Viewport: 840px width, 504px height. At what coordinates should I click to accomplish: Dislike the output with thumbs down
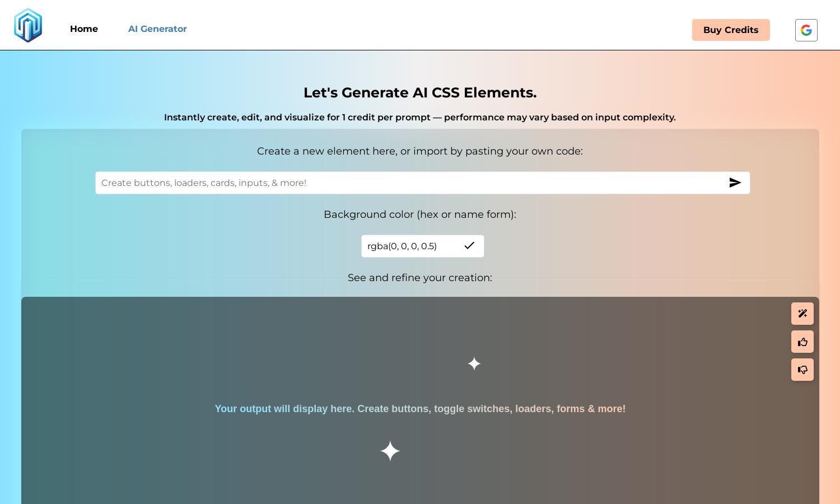click(x=802, y=370)
